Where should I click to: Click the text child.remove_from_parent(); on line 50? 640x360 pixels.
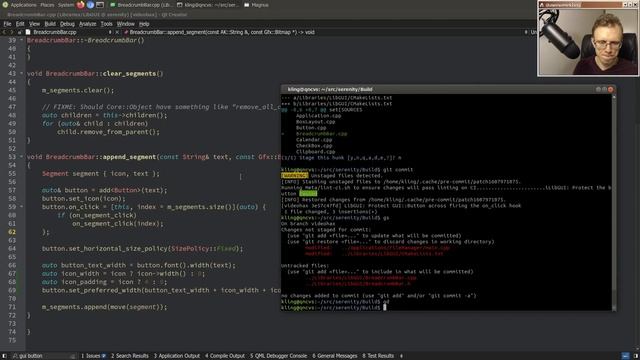[x=108, y=132]
